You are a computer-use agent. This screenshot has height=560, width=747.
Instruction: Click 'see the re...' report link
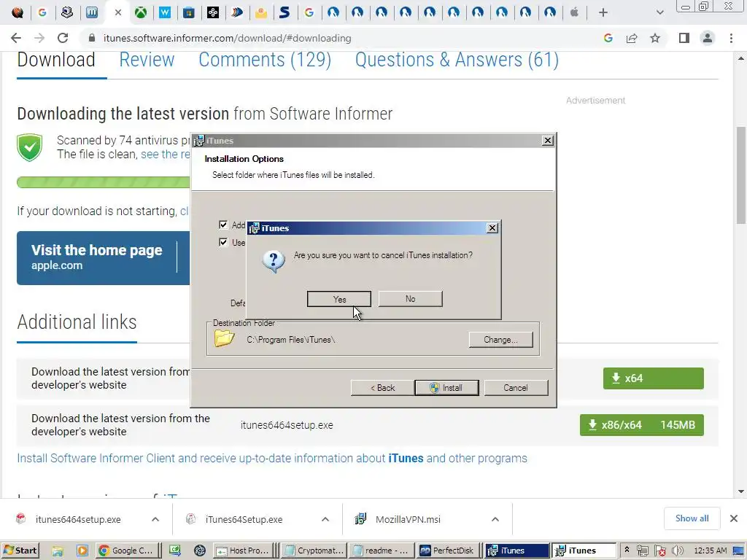pos(166,155)
